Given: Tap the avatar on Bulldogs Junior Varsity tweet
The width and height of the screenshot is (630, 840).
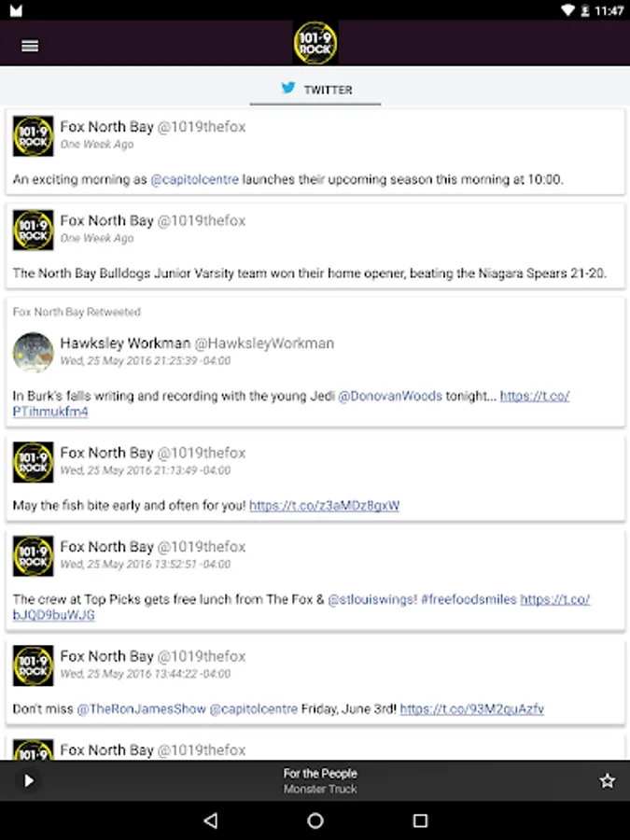Looking at the screenshot, I should click(34, 230).
